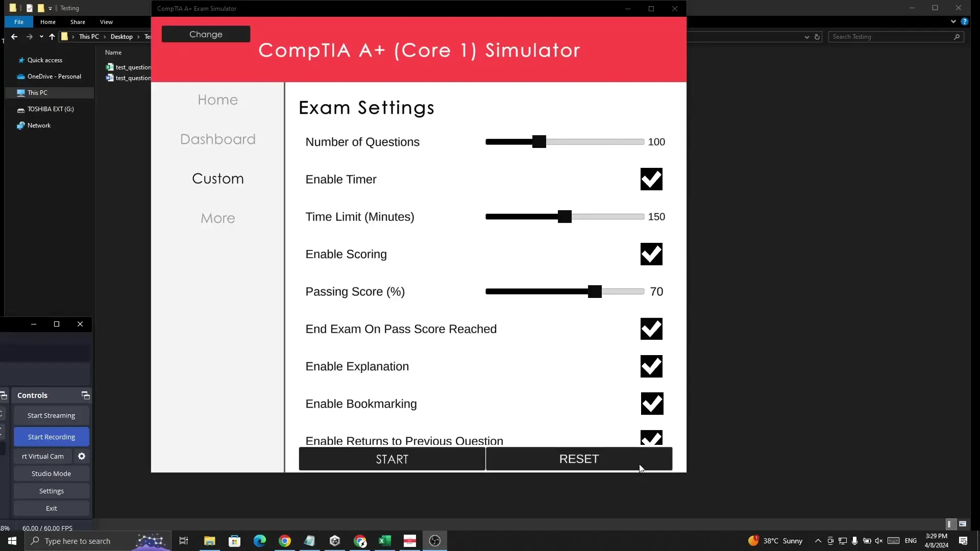Open address bar history dropdown

coord(806,37)
